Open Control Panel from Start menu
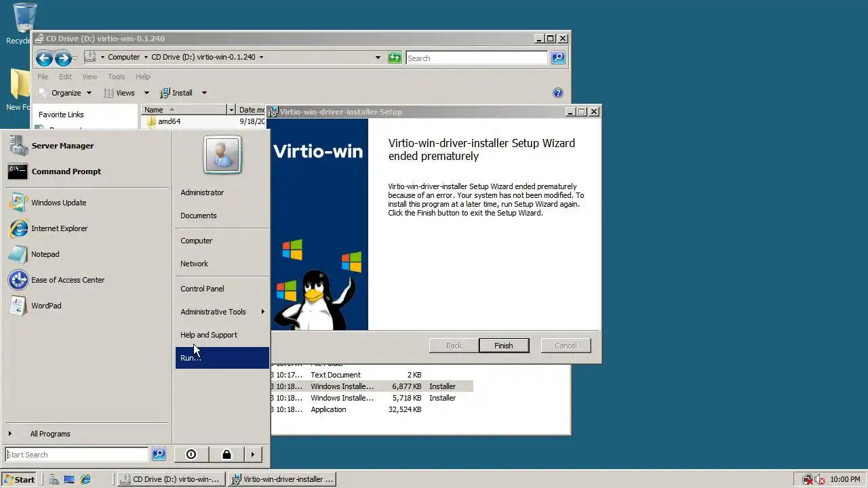This screenshot has width=868, height=488. (202, 289)
